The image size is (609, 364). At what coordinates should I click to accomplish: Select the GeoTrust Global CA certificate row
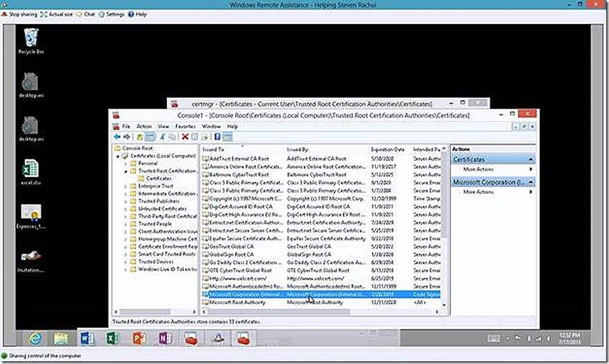321,246
